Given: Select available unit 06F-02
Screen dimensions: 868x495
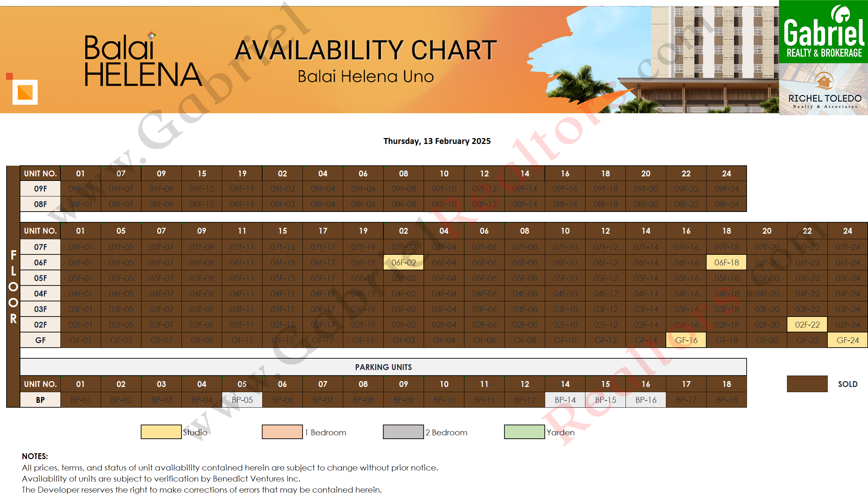Looking at the screenshot, I should (x=404, y=263).
